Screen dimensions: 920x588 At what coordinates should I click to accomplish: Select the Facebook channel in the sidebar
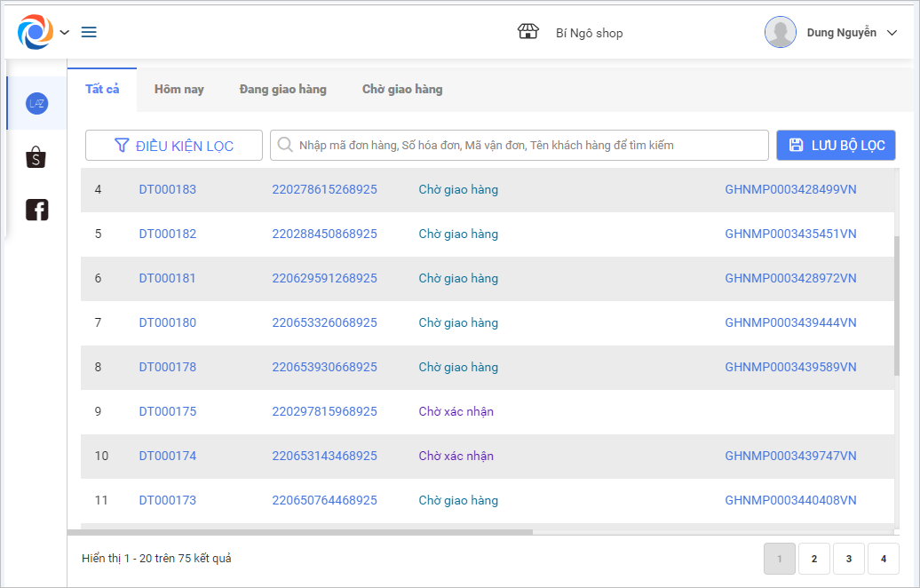[x=36, y=210]
